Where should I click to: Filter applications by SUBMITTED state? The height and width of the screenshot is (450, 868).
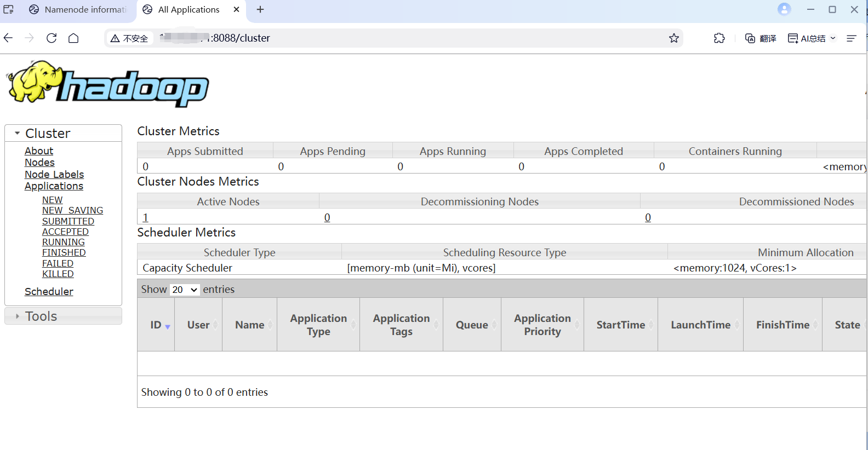pyautogui.click(x=68, y=221)
